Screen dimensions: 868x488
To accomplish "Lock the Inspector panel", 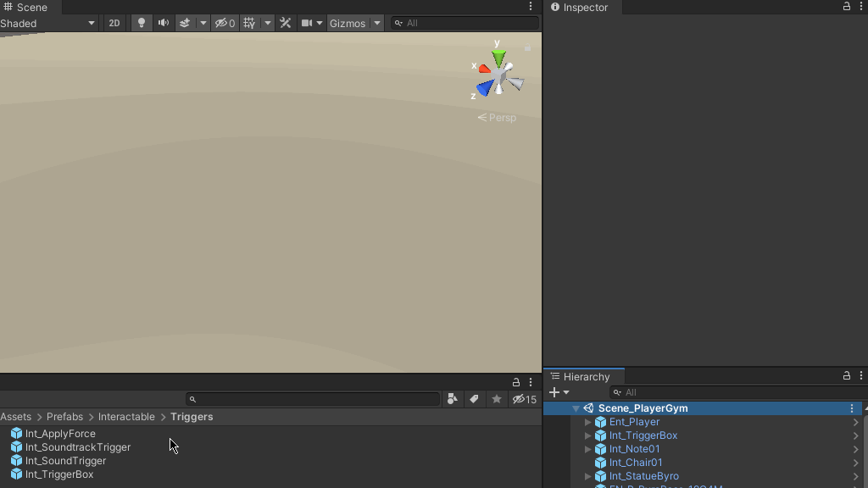I will (x=847, y=6).
